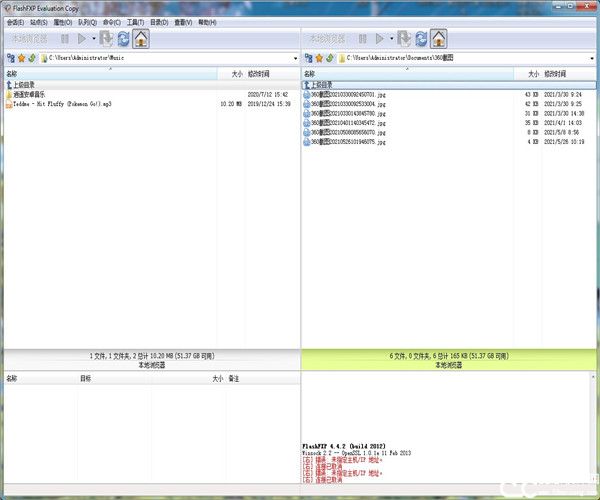This screenshot has height=500, width=600.
Task: Click the left path input field
Action: [160, 58]
